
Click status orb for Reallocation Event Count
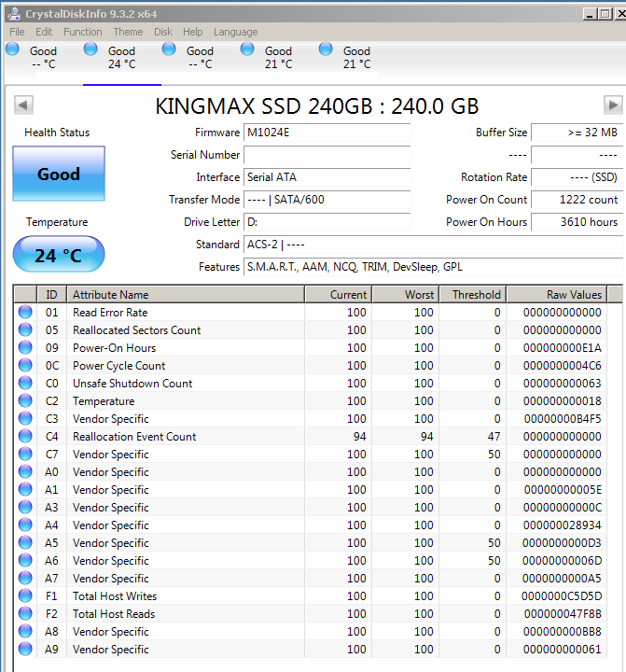pos(25,436)
